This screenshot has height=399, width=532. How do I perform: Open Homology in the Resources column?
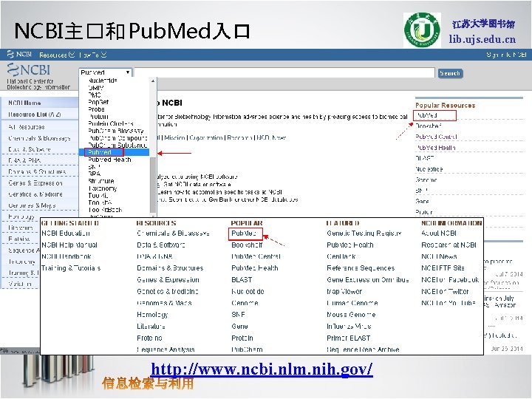click(152, 315)
